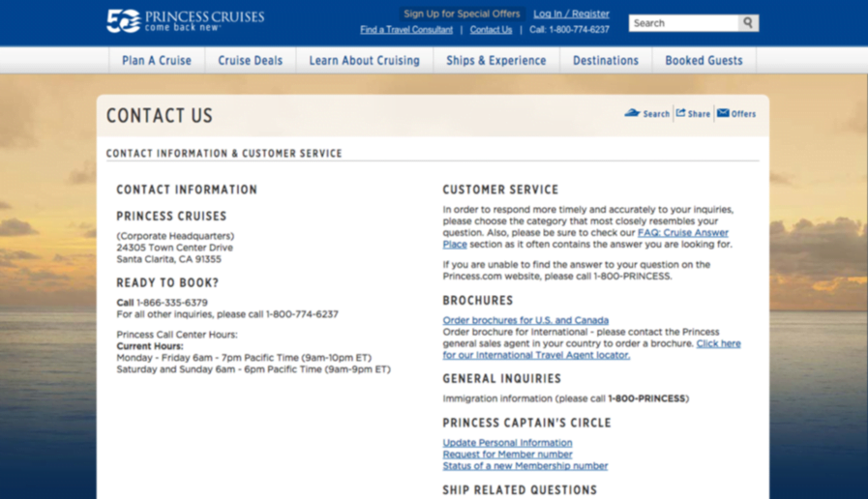This screenshot has height=499, width=868.
Task: Open the Plan A Cruise menu
Action: tap(157, 60)
